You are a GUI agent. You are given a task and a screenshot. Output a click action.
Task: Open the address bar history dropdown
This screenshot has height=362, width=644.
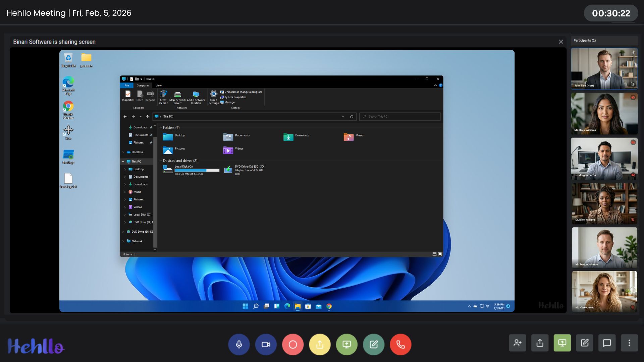(343, 117)
